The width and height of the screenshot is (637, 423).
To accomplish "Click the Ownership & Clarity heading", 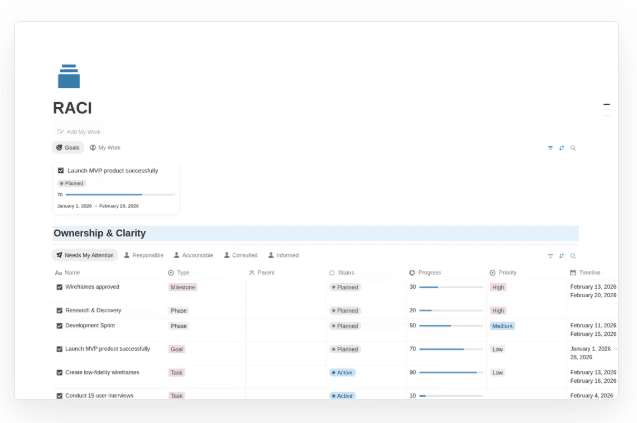I will click(x=100, y=233).
